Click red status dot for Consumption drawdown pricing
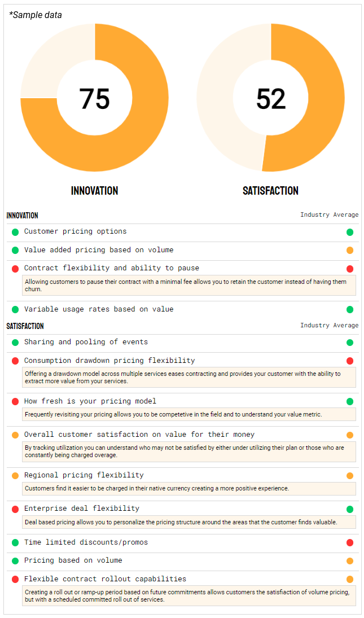 (x=15, y=361)
